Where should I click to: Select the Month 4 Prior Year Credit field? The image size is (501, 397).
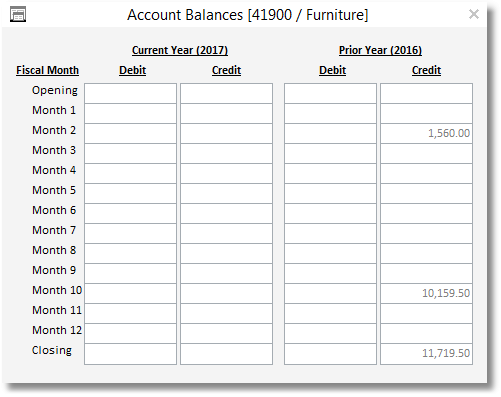(x=426, y=173)
